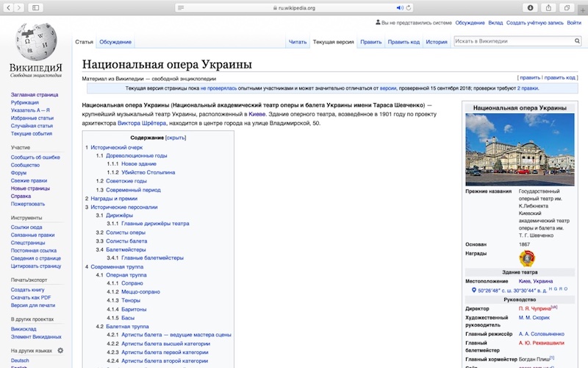This screenshot has width=588, height=368.
Task: Open the Викисклад sidebar link
Action: click(24, 329)
